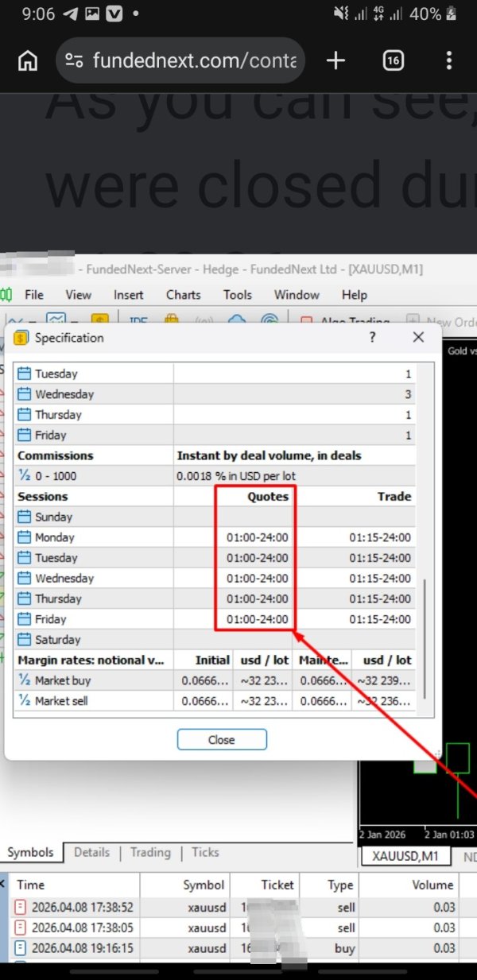Click the shopping bag Market icon
The height and width of the screenshot is (980, 477).
171,320
